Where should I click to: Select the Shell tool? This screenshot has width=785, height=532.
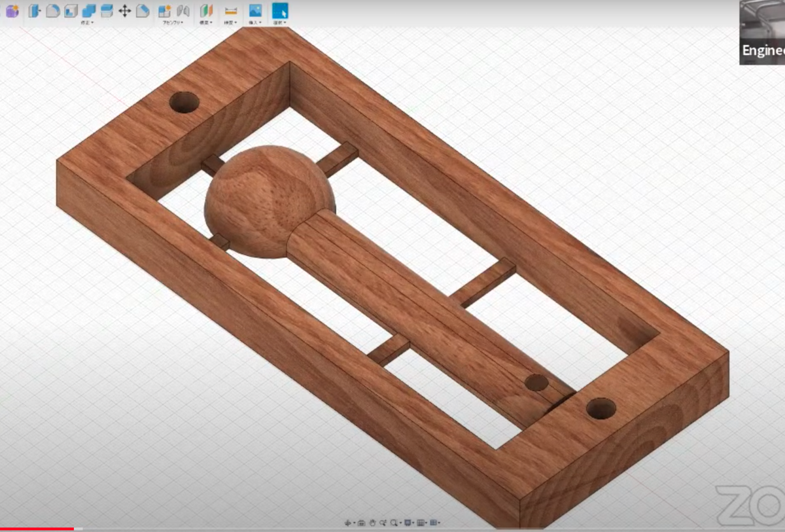(71, 10)
